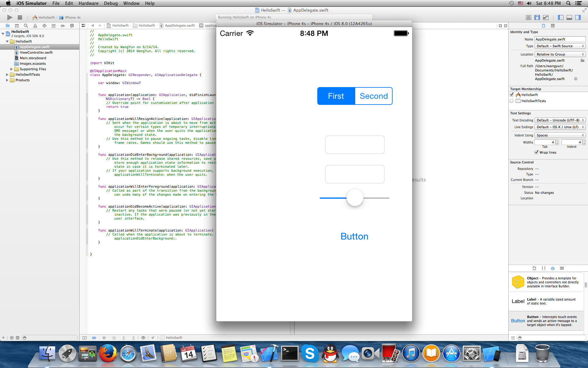Viewport: 588px width, 368px height.
Task: Pause program execution in debug bar
Action: coord(104,338)
